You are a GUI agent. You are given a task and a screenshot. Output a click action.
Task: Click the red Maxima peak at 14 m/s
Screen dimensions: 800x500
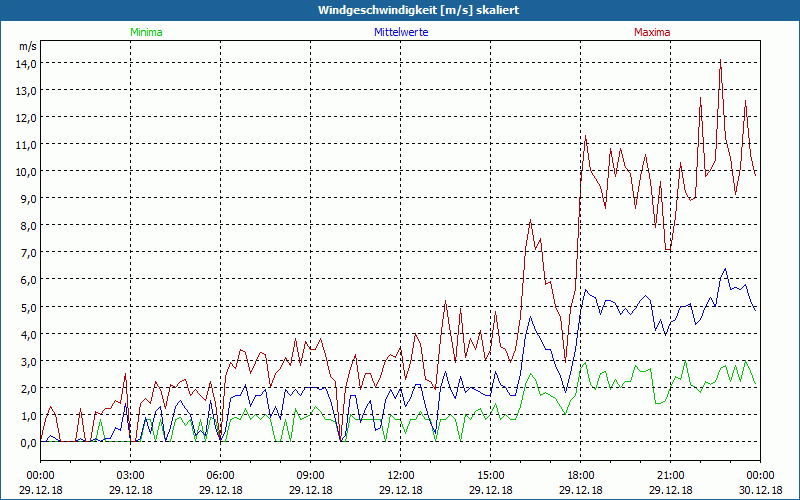[720, 61]
